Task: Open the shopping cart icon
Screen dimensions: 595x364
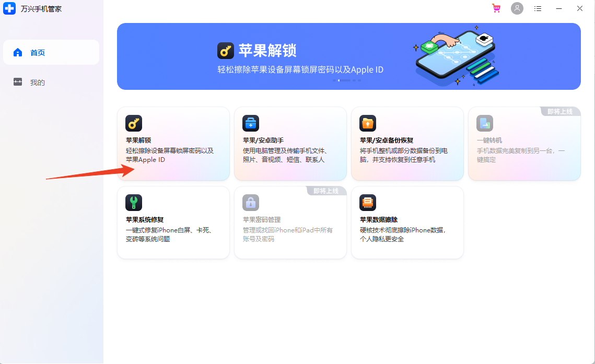Action: pos(496,8)
